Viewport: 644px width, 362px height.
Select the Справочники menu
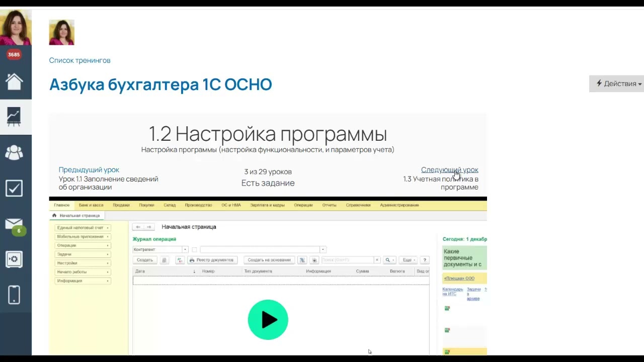[358, 205]
